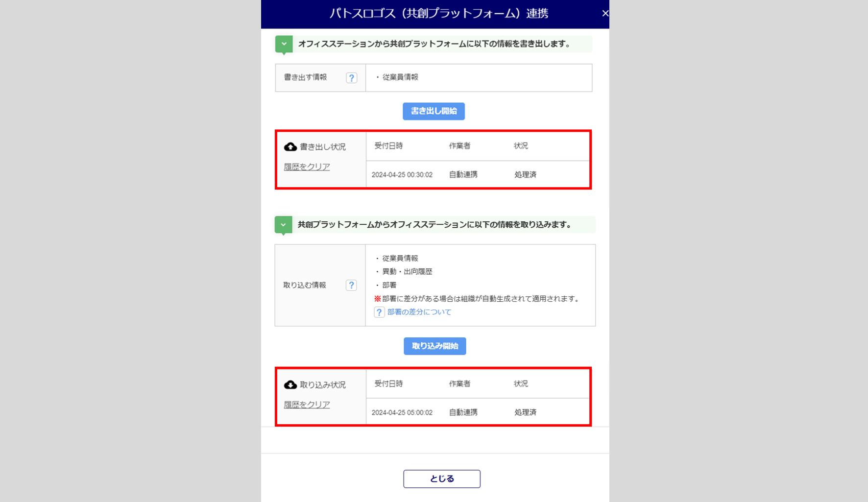Click 処理済 status in 取り込み状況 row
Image resolution: width=868 pixels, height=502 pixels.
(525, 413)
